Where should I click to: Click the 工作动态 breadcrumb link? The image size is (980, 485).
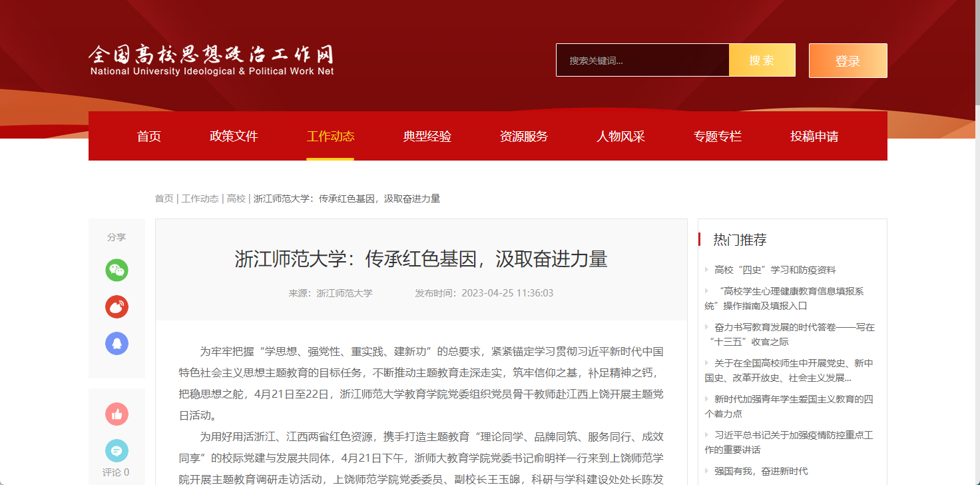200,199
